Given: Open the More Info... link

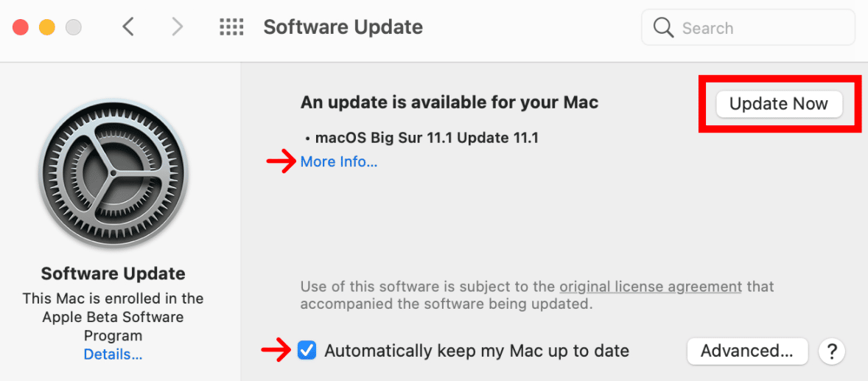Looking at the screenshot, I should [x=339, y=161].
